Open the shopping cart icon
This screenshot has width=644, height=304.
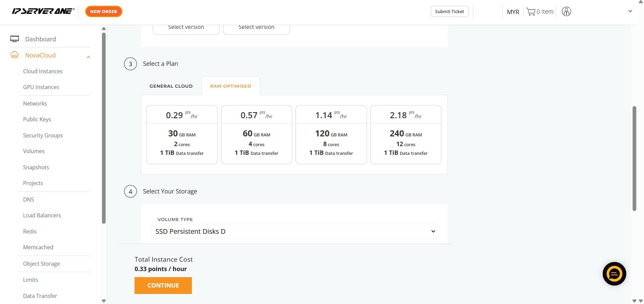point(531,12)
